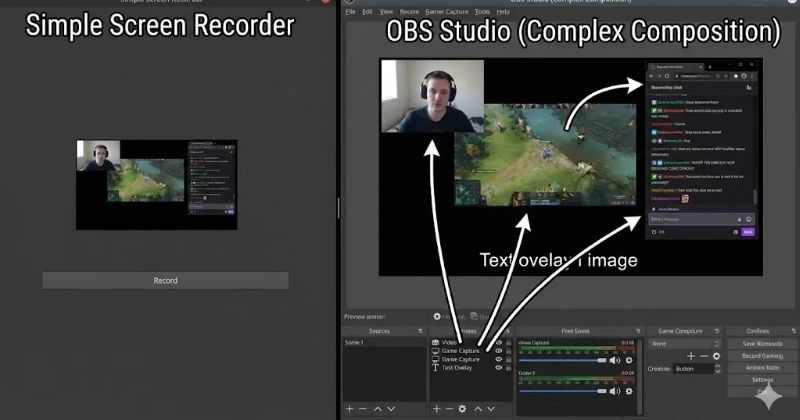Click the stepper arrows beside Creatine field
The height and width of the screenshot is (420, 800).
tap(717, 368)
